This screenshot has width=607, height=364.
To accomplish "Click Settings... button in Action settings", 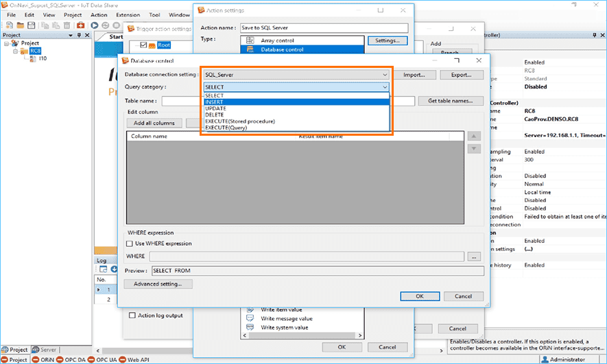I will coord(388,40).
